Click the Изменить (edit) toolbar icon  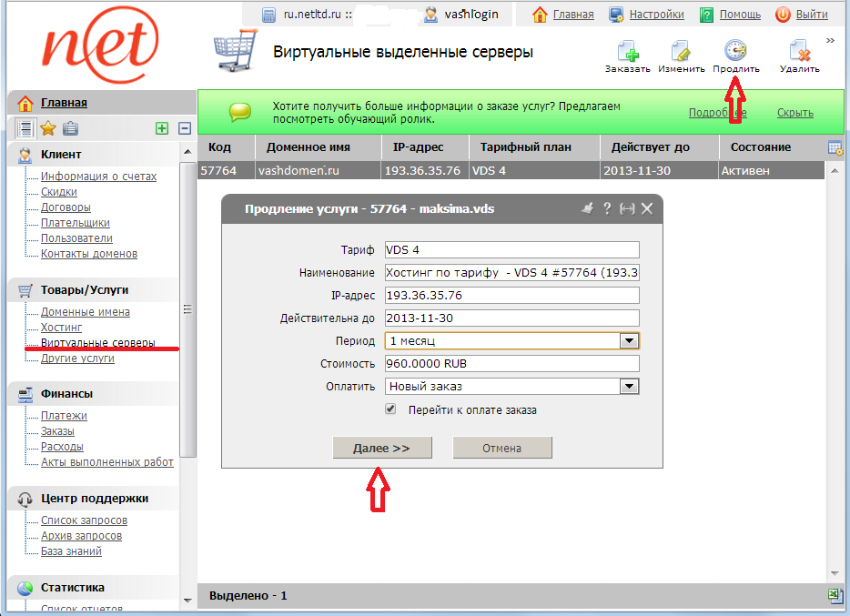coord(681,53)
